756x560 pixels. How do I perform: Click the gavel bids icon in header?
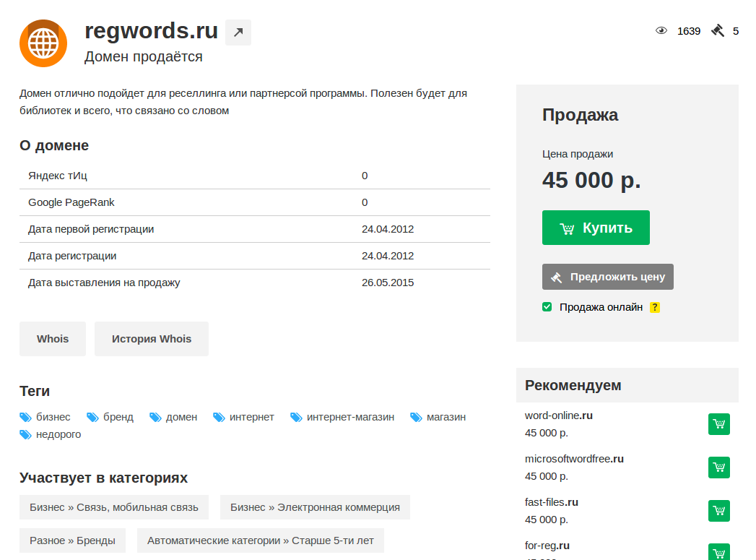(717, 31)
